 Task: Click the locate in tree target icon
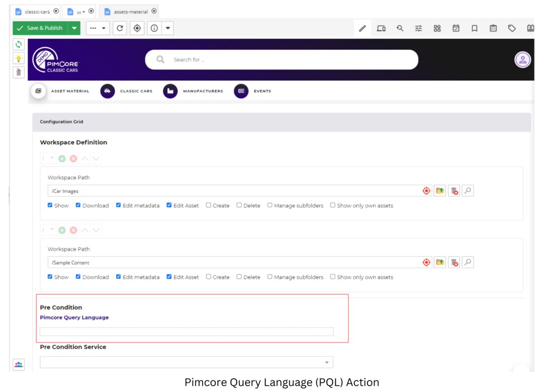pyautogui.click(x=137, y=28)
